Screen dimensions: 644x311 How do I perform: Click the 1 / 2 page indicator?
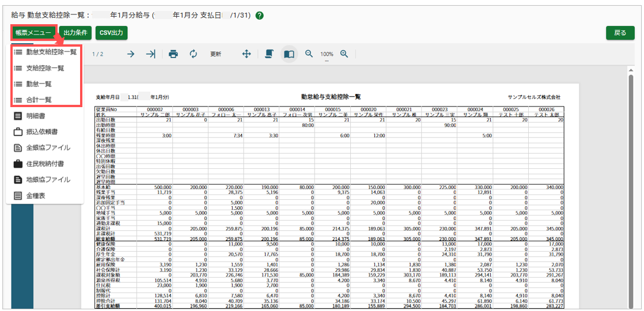(x=98, y=54)
